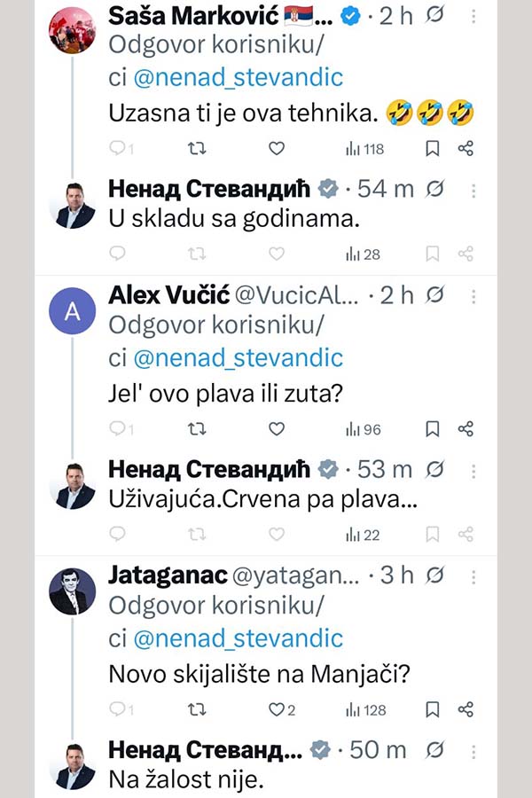This screenshot has width=532, height=798.
Task: Bookmark Alex Vučić's reply
Action: pyautogui.click(x=432, y=429)
